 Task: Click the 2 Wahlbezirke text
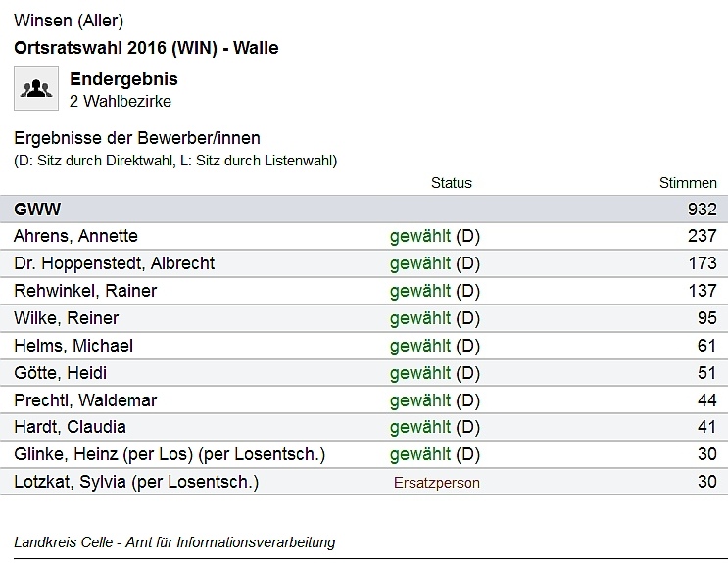[x=121, y=101]
